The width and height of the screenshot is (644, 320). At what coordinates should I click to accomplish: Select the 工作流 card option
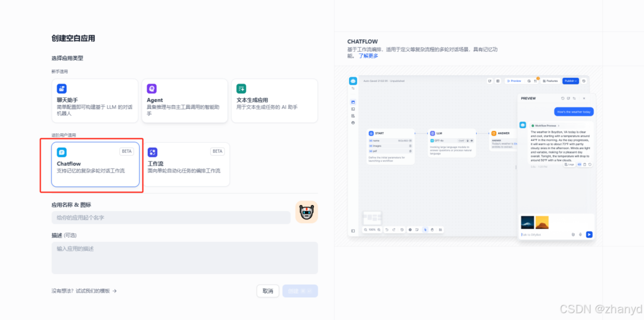(x=186, y=163)
